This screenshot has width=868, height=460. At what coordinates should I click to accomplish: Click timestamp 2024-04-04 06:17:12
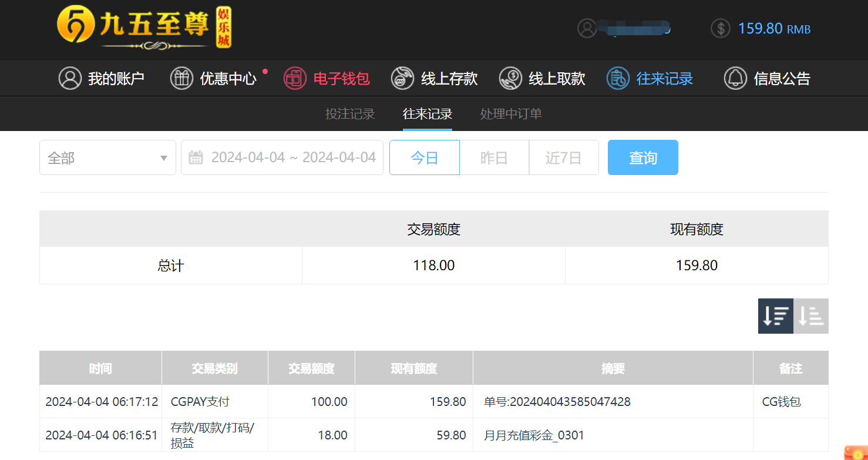pyautogui.click(x=102, y=402)
